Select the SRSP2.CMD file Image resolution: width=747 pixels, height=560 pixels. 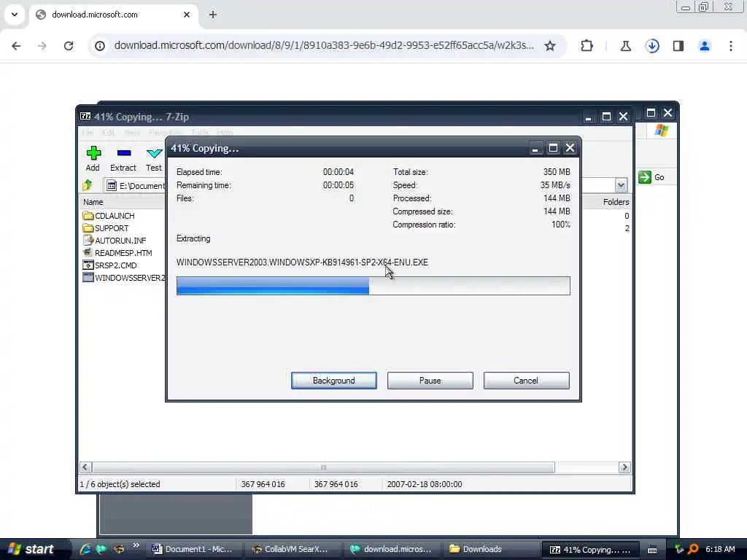click(109, 265)
